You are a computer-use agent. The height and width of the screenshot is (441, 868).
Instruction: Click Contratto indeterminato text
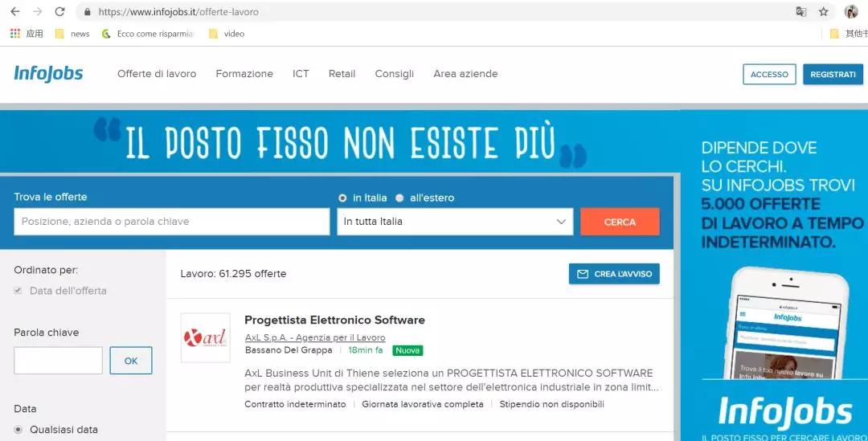(x=295, y=405)
